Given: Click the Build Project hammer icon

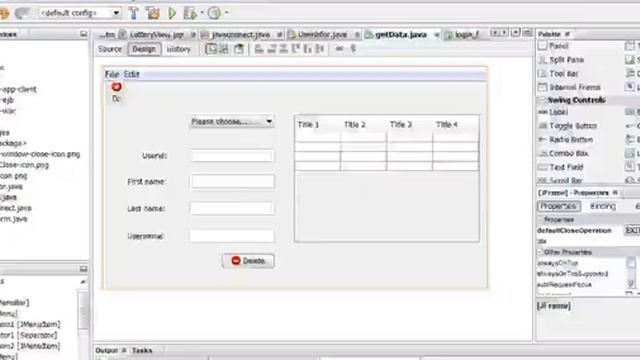Looking at the screenshot, I should point(133,13).
